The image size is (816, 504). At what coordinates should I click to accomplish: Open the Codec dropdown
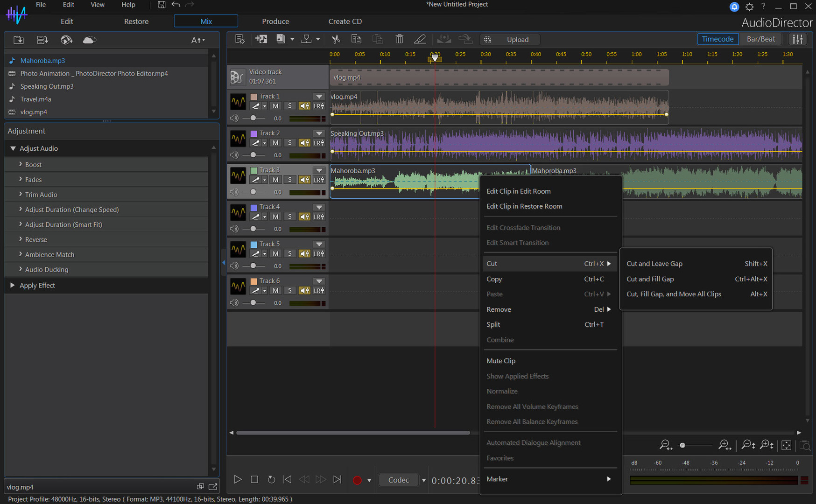pos(399,480)
